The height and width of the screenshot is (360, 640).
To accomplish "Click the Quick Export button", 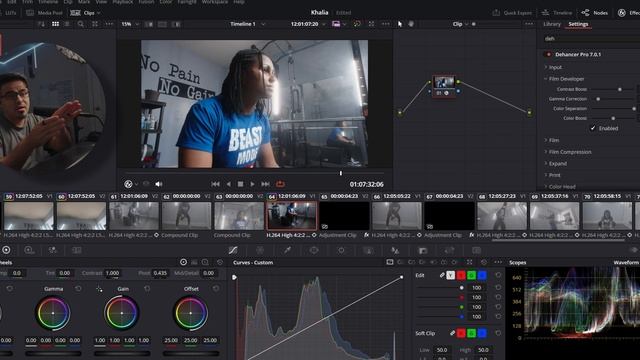I will click(x=512, y=13).
